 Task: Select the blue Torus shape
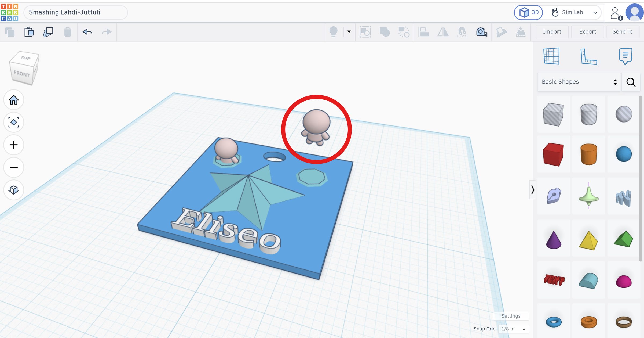click(x=553, y=322)
